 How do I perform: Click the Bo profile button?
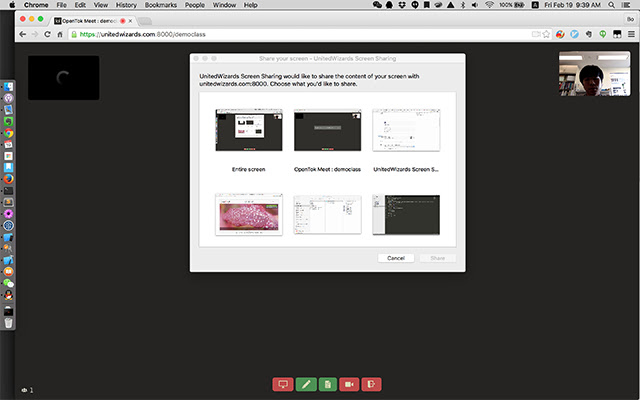point(630,19)
